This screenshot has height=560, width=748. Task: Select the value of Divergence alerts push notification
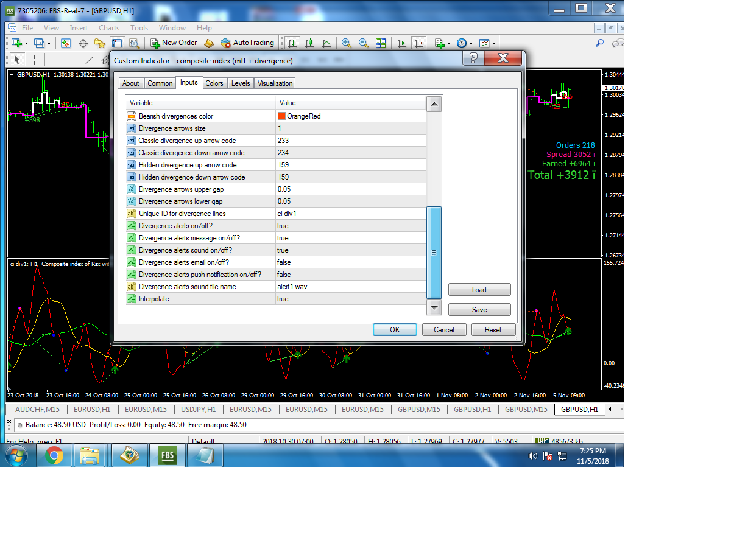[351, 275]
